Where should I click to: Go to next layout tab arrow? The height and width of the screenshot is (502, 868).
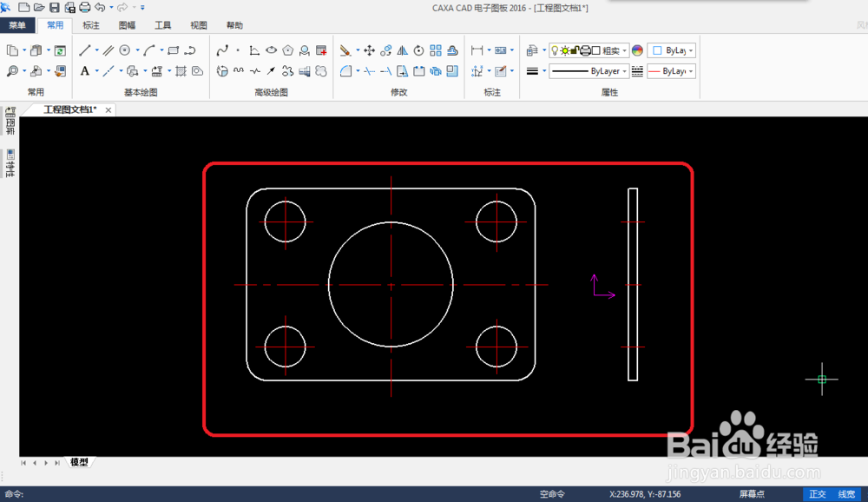point(46,463)
